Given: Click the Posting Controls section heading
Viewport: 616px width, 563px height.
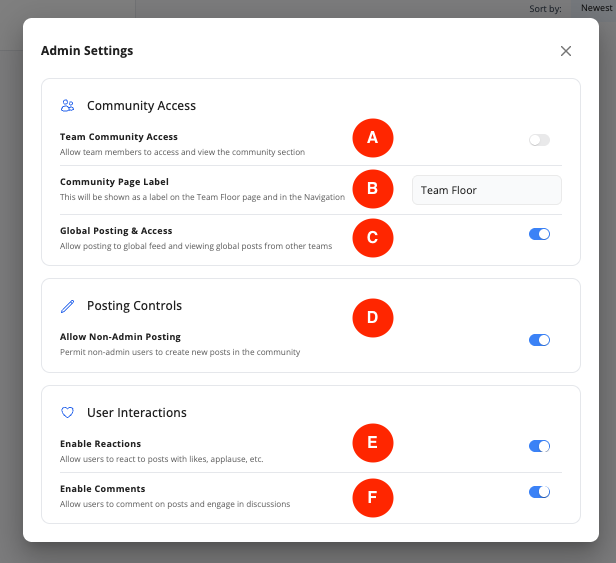Looking at the screenshot, I should [x=134, y=305].
